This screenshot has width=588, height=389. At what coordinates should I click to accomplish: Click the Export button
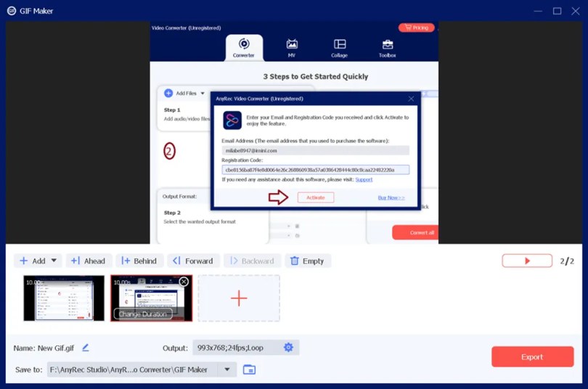tap(533, 357)
